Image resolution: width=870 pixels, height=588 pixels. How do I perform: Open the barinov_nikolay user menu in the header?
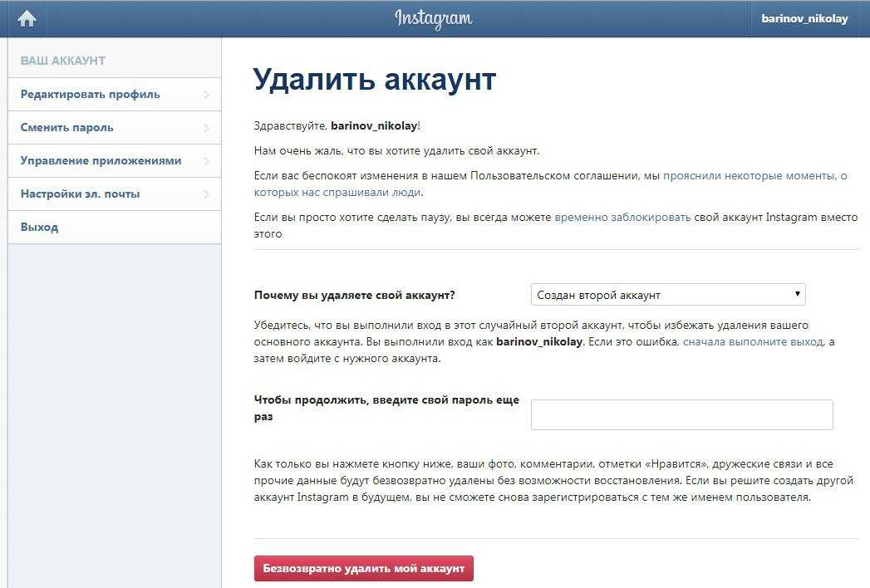(804, 19)
